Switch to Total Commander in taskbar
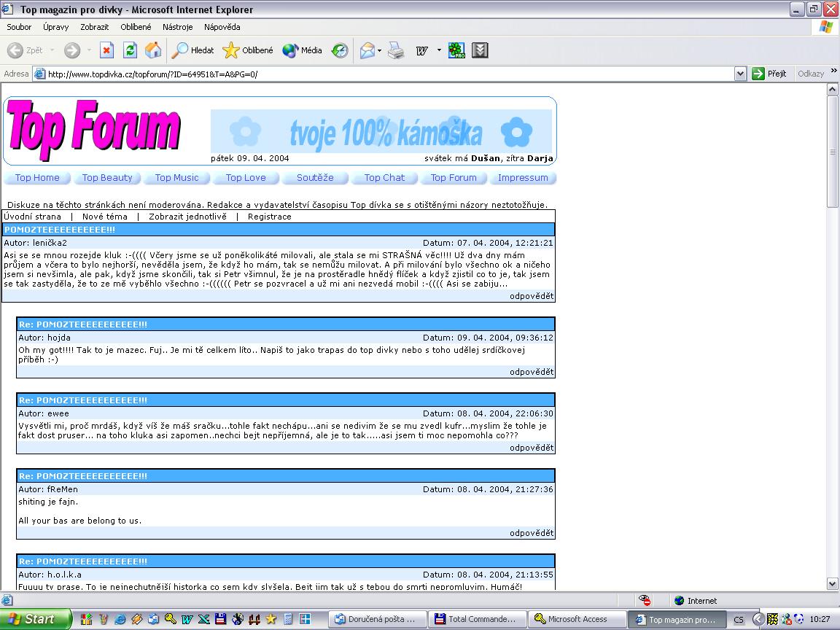 tap(475, 619)
